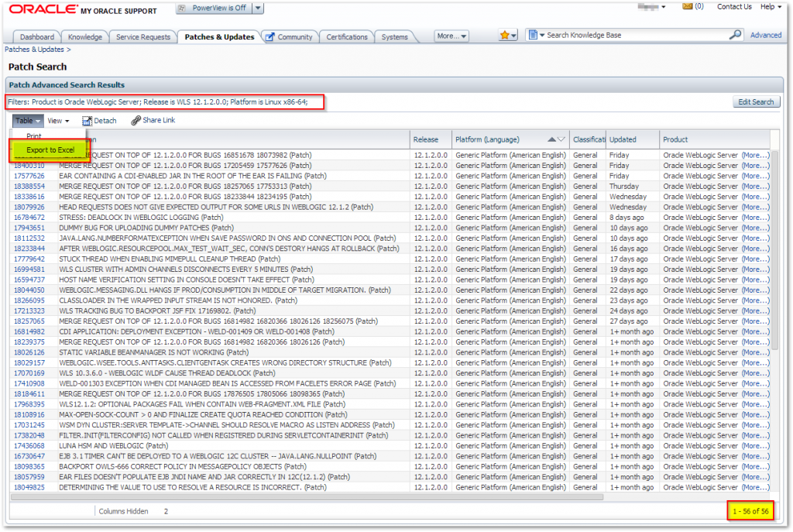The image size is (793, 532).
Task: Click the search magnifier icon
Action: [735, 35]
